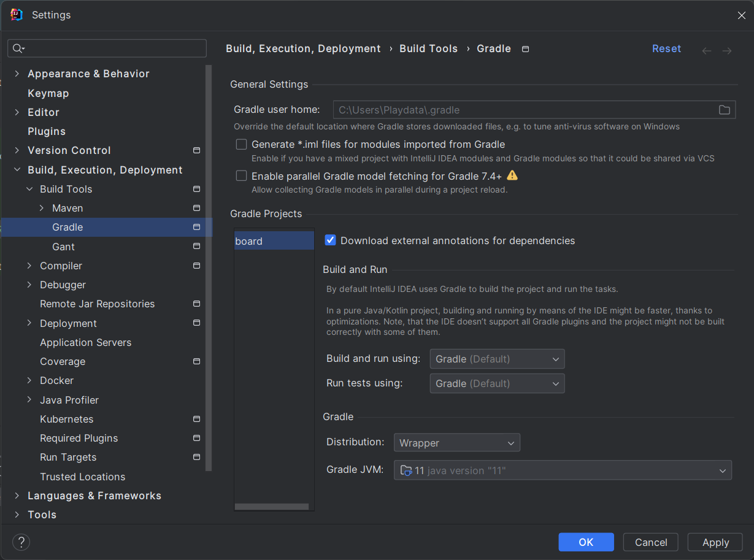The image size is (754, 560).
Task: Browse for Gradle user home folder icon
Action: [x=725, y=110]
